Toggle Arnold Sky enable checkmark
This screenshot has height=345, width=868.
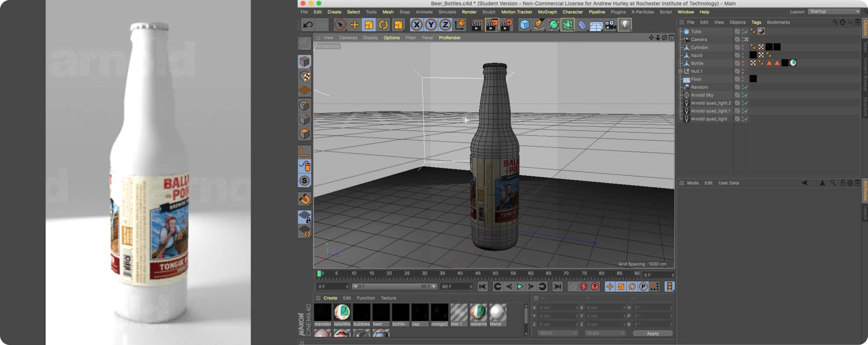tap(746, 95)
